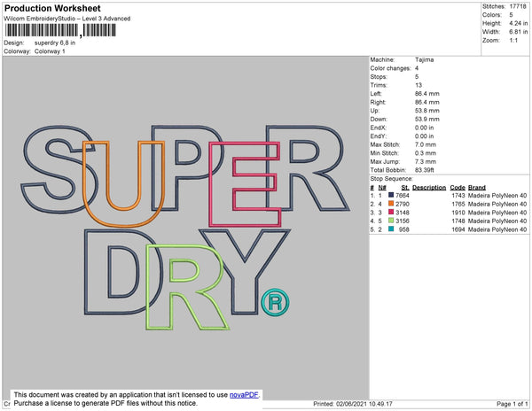
Task: Click the Left value 86.4 mm
Action: (426, 94)
